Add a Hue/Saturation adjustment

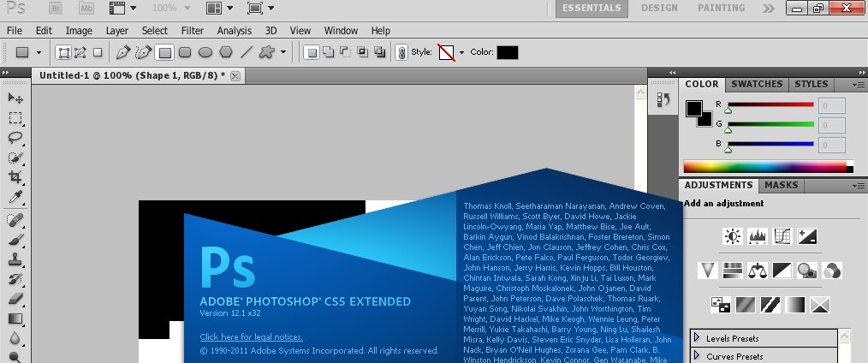click(x=733, y=271)
